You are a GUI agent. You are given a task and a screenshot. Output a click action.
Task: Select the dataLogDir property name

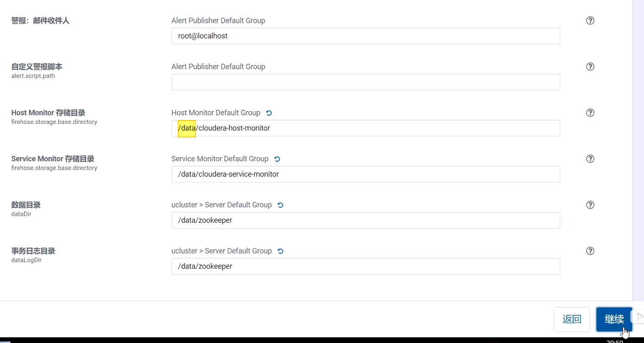pos(26,260)
